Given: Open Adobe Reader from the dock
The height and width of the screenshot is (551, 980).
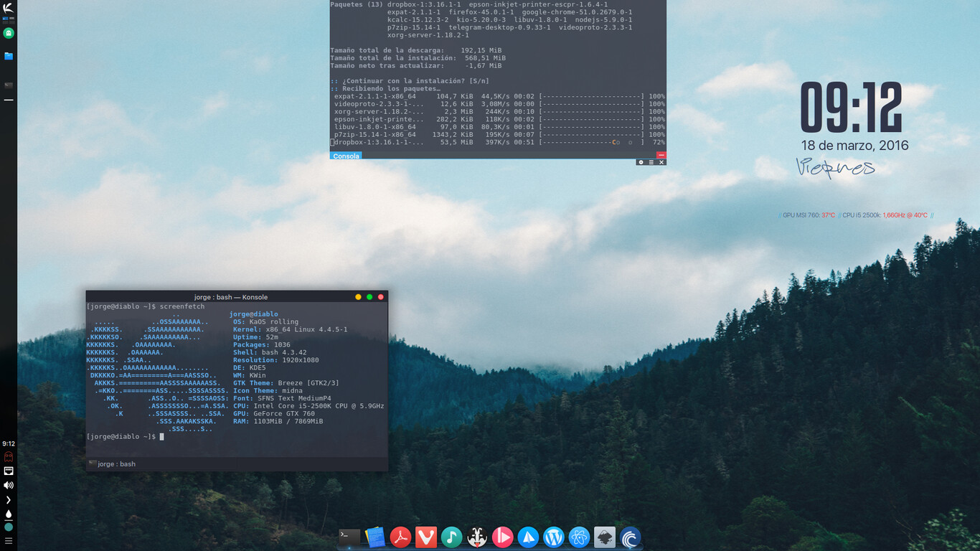Looking at the screenshot, I should pos(400,536).
